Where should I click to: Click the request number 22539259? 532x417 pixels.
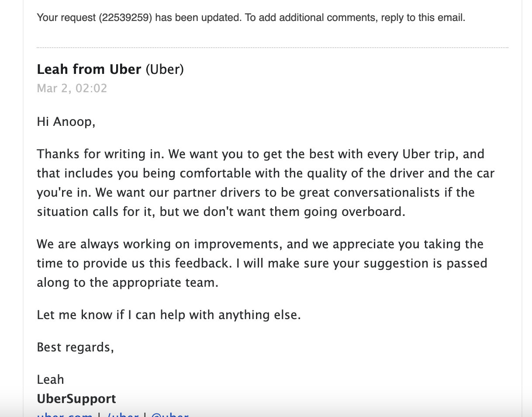[x=125, y=18]
